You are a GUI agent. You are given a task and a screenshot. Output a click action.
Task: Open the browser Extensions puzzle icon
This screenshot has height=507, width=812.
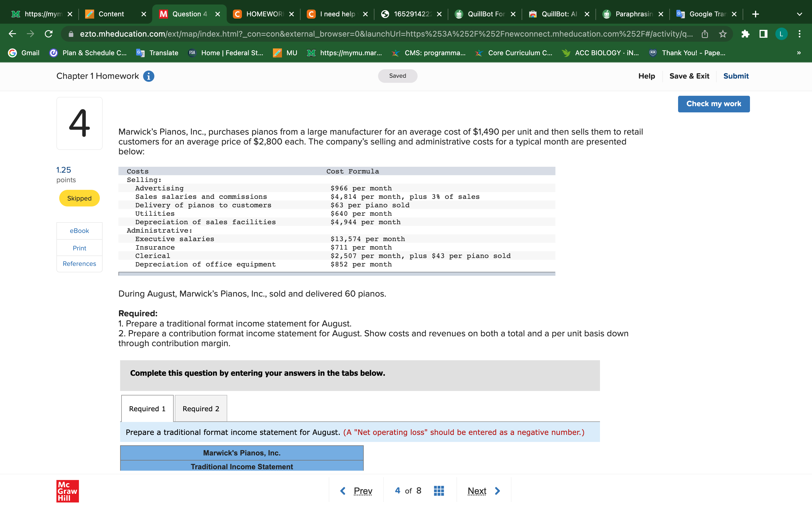click(x=745, y=34)
